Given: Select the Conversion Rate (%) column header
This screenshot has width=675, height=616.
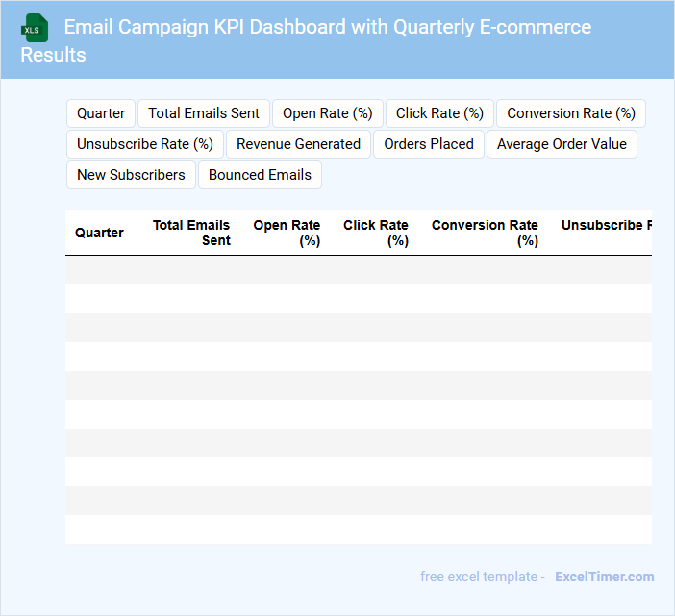Looking at the screenshot, I should (x=485, y=233).
